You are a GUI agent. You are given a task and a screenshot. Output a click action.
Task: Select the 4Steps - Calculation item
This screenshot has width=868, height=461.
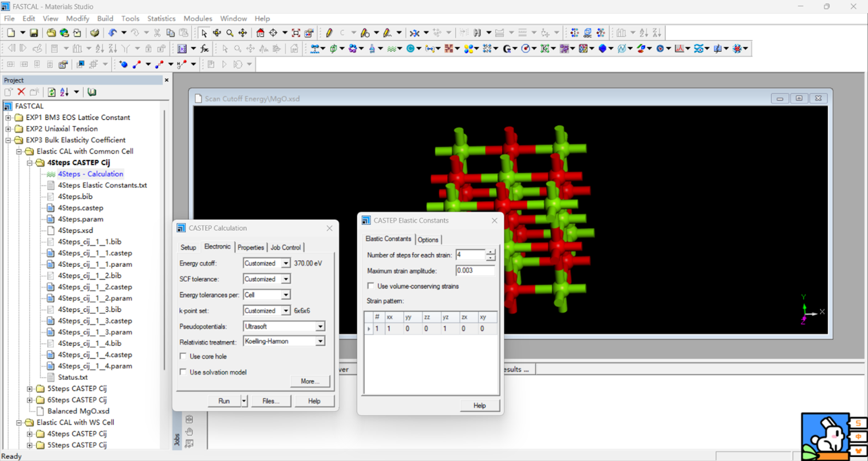90,174
